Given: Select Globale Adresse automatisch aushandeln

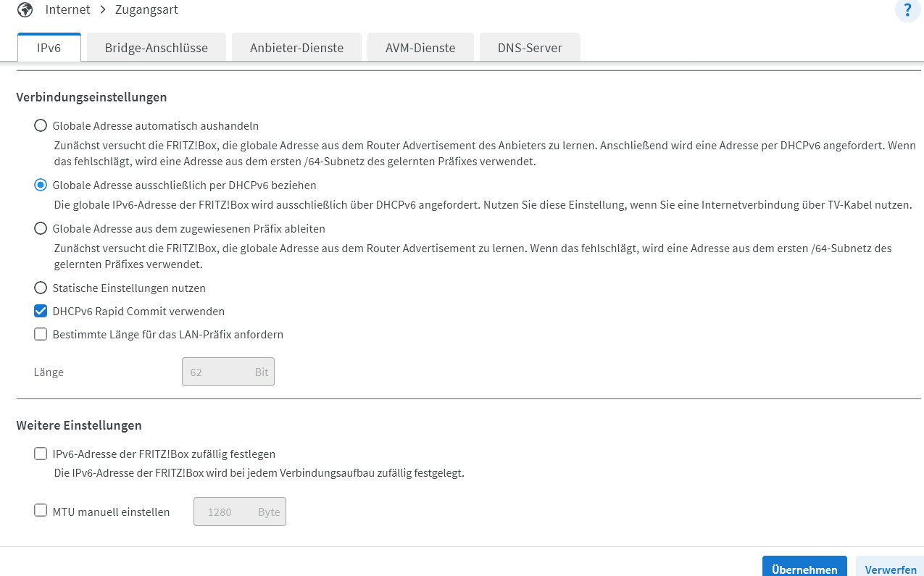Looking at the screenshot, I should click(x=41, y=125).
